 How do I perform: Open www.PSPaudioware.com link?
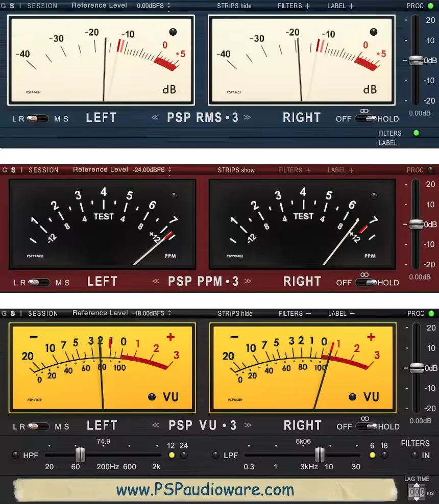click(205, 490)
